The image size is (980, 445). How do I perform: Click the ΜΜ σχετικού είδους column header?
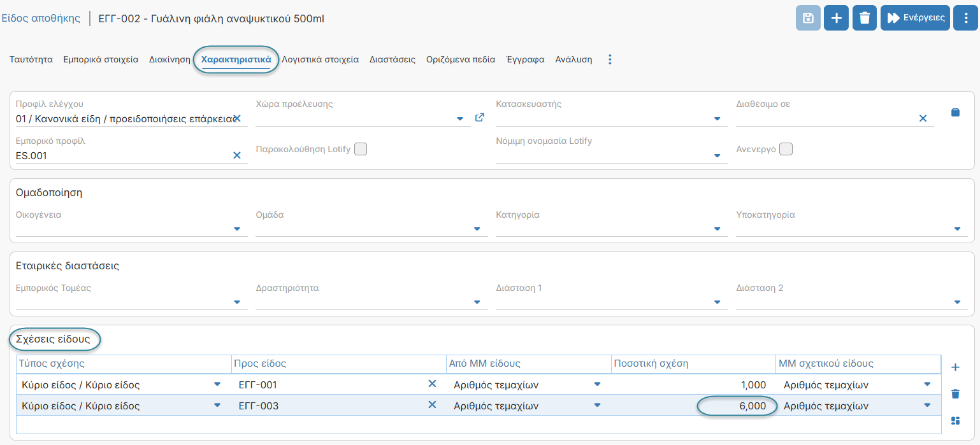tap(858, 364)
